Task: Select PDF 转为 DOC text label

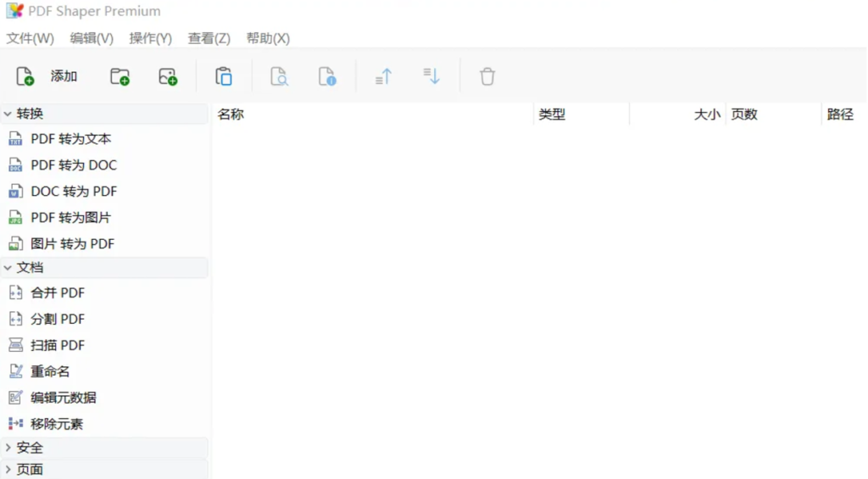Action: coord(74,165)
